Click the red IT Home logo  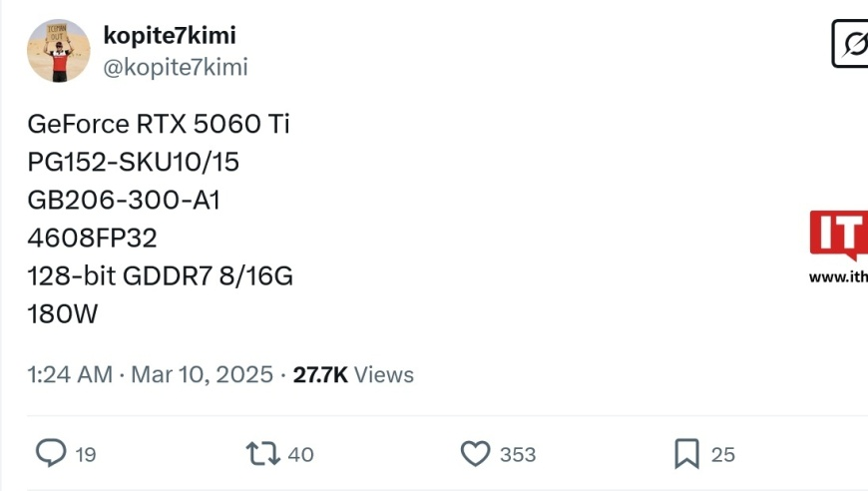click(839, 236)
